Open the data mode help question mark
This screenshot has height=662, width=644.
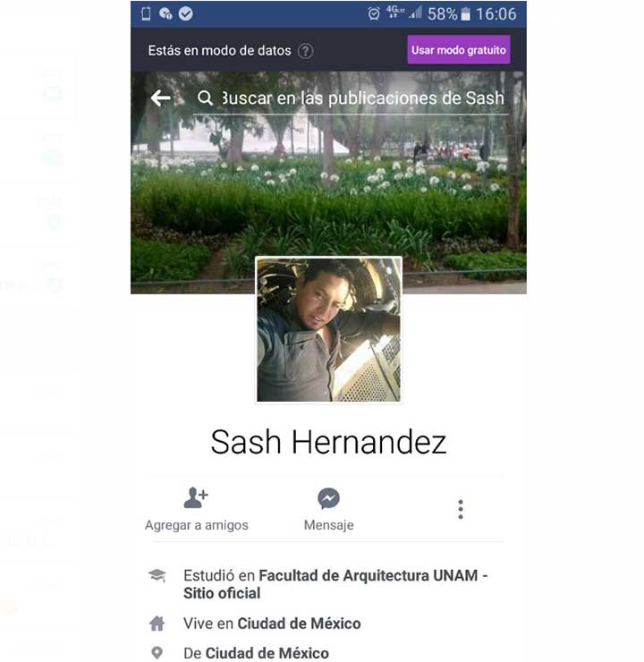[306, 51]
